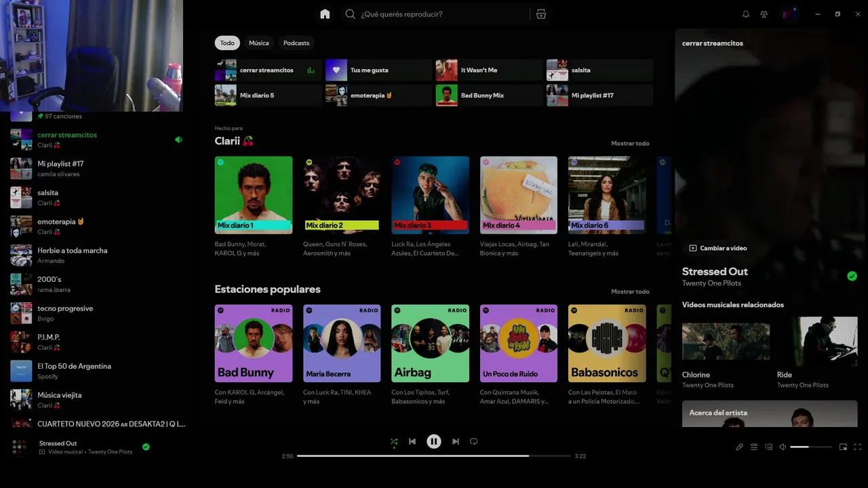Open the Browse icon in the search bar
868x488 pixels.
point(540,14)
